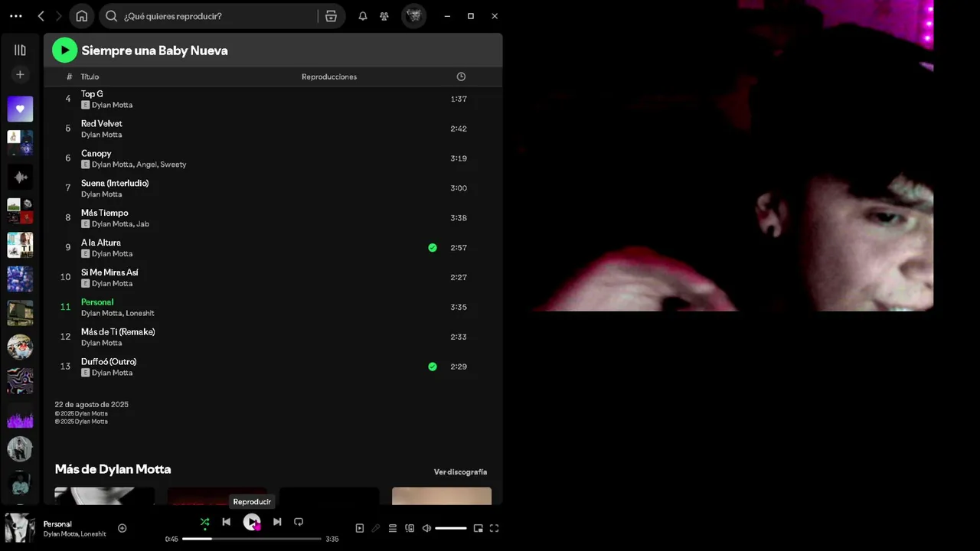
Task: Sort by Título column header
Action: (90, 77)
